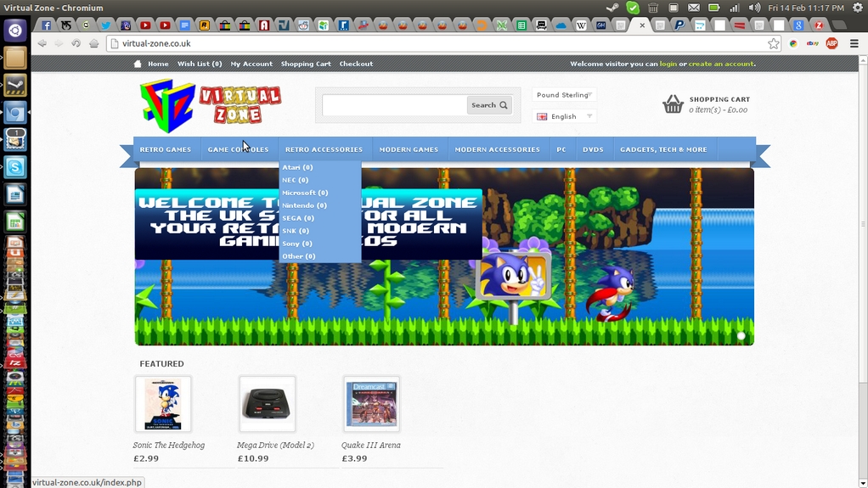868x488 pixels.
Task: Switch to the Twitter browser tab
Action: pos(105,25)
